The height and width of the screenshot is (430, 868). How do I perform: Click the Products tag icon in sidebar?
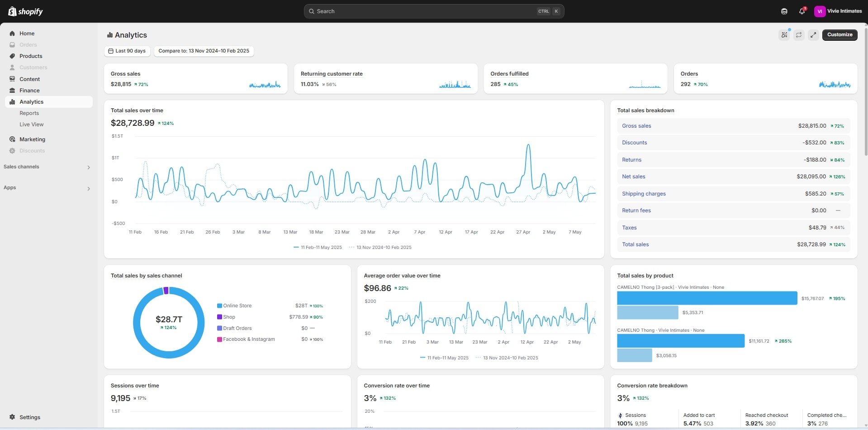pos(12,56)
